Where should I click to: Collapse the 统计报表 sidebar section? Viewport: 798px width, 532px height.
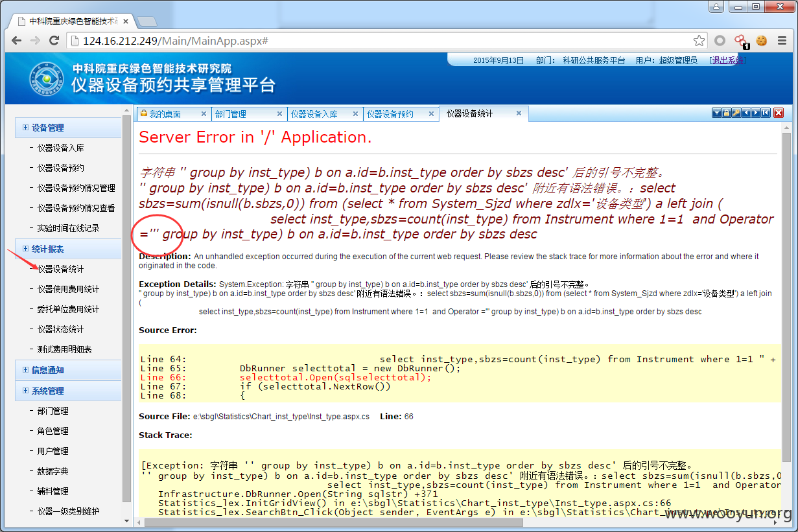click(67, 249)
